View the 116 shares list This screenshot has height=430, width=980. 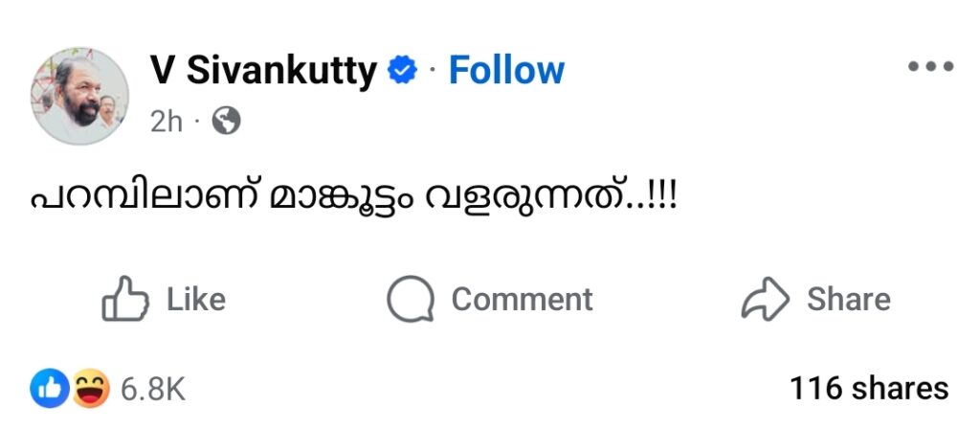(x=868, y=388)
